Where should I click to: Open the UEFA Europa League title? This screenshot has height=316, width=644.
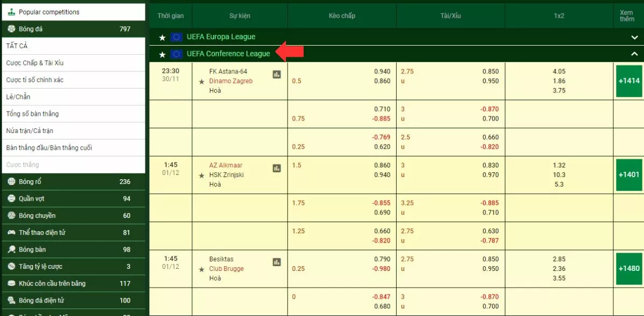(221, 37)
